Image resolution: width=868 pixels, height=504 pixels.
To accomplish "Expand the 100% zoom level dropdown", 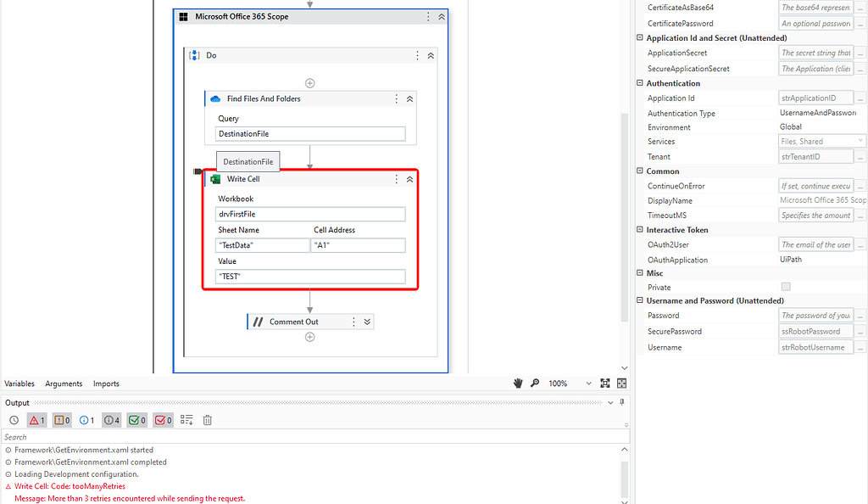I will pos(588,383).
